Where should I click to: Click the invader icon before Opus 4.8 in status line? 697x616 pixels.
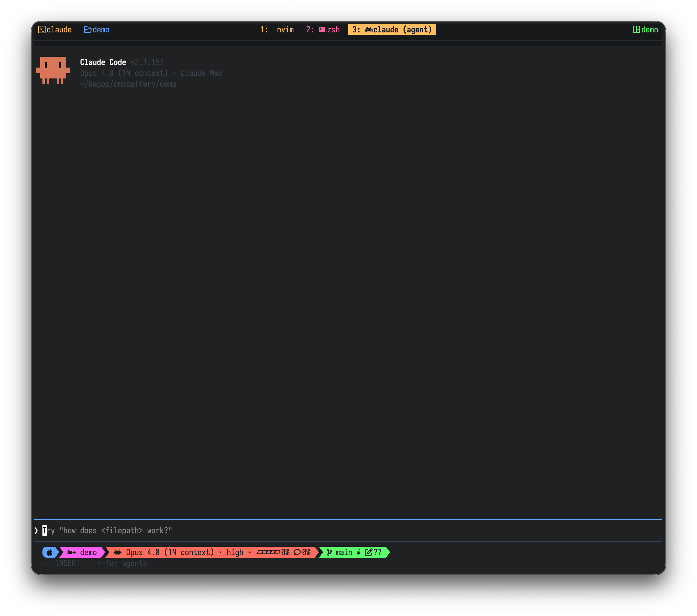click(x=117, y=552)
